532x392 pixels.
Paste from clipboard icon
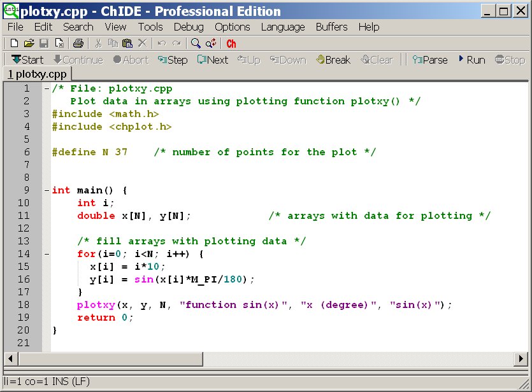click(127, 43)
